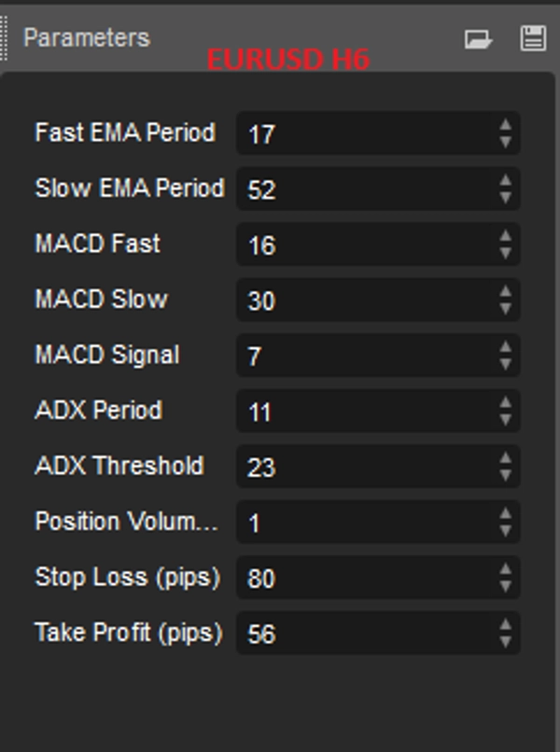Select the Take Profit (pips) field
Image resolution: width=560 pixels, height=752 pixels.
pos(364,634)
